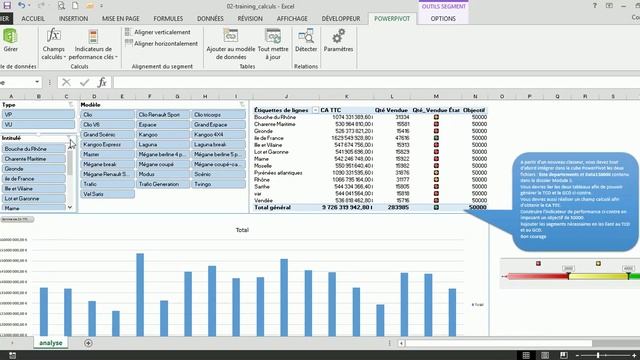Screen dimensions: 640x360
Task: Open the DÉVELOPPEUR tab
Action: (341, 19)
